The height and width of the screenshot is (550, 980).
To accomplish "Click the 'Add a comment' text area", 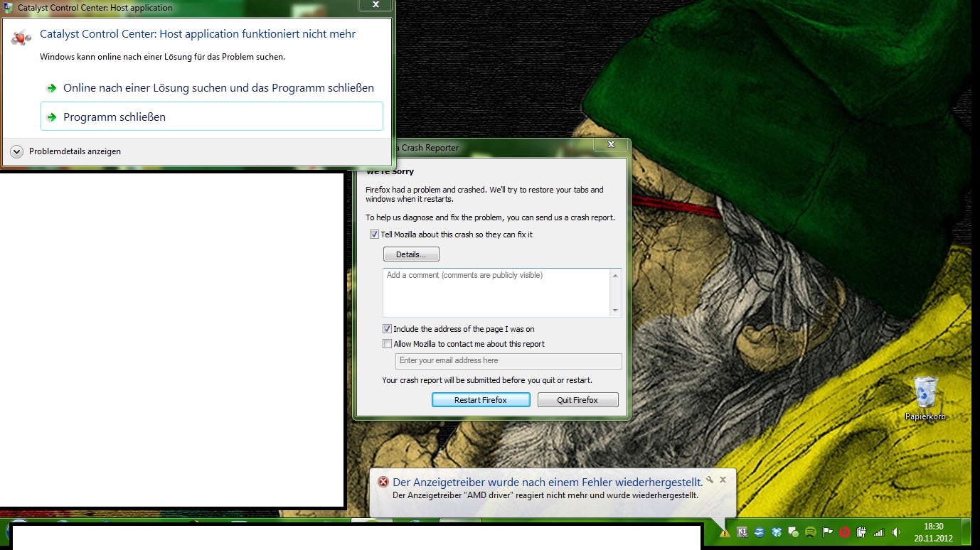I will (x=496, y=292).
